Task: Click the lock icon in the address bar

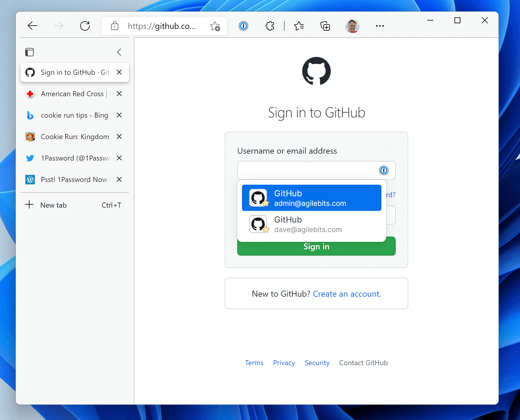Action: tap(114, 26)
